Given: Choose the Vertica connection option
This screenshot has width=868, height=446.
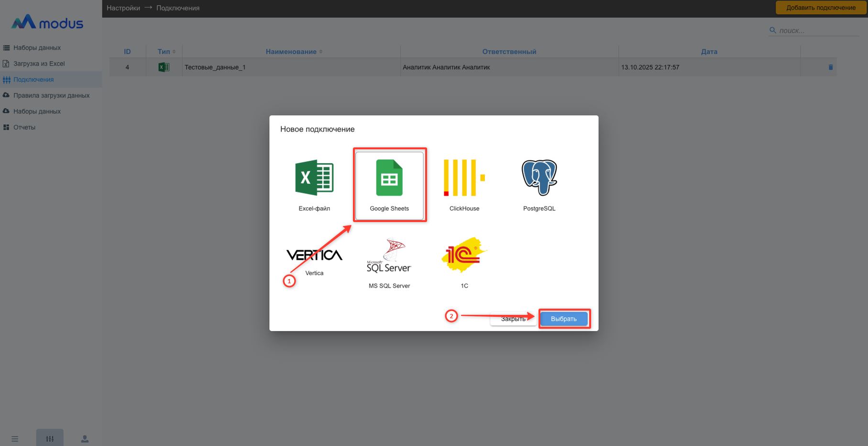Looking at the screenshot, I should point(314,256).
